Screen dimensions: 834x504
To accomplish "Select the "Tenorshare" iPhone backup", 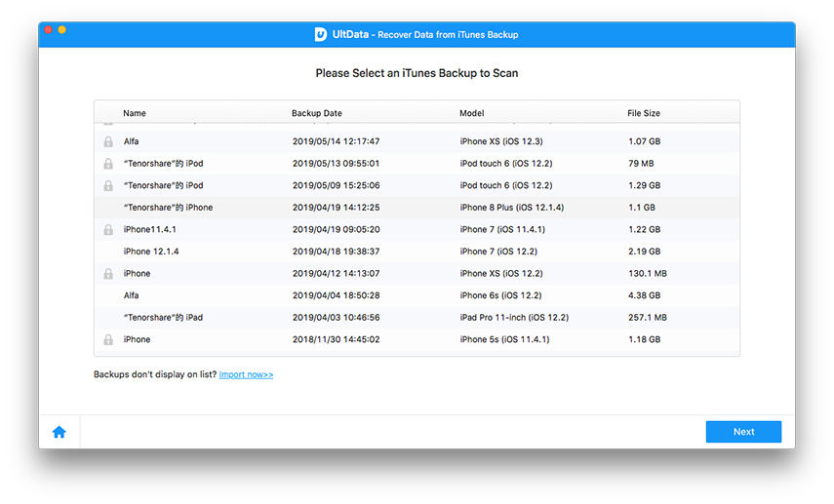I will click(417, 208).
